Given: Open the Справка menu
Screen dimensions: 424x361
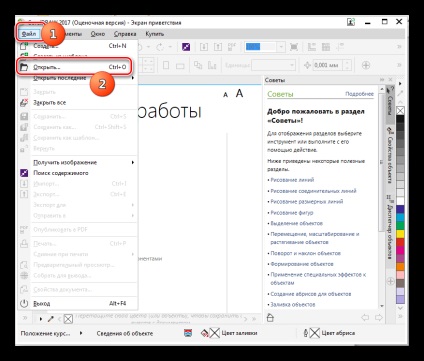Looking at the screenshot, I should point(125,34).
